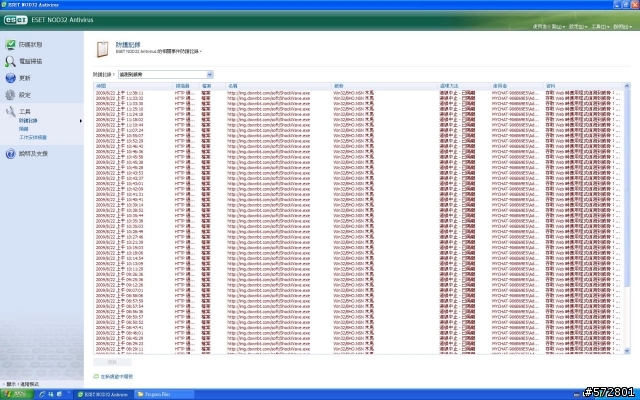Screen dimensions: 640x400
Task: Open 工作排程器 scheduler sub-item in sidebar
Action: coord(33,138)
